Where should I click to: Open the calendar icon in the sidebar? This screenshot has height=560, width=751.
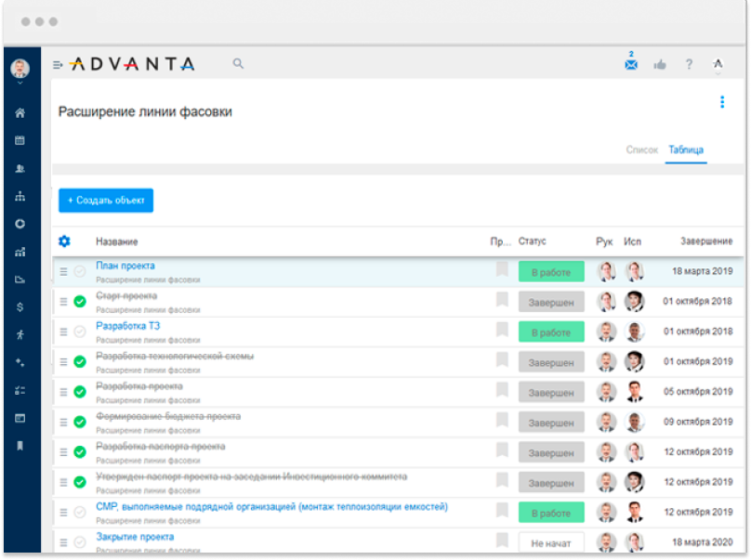(x=20, y=141)
